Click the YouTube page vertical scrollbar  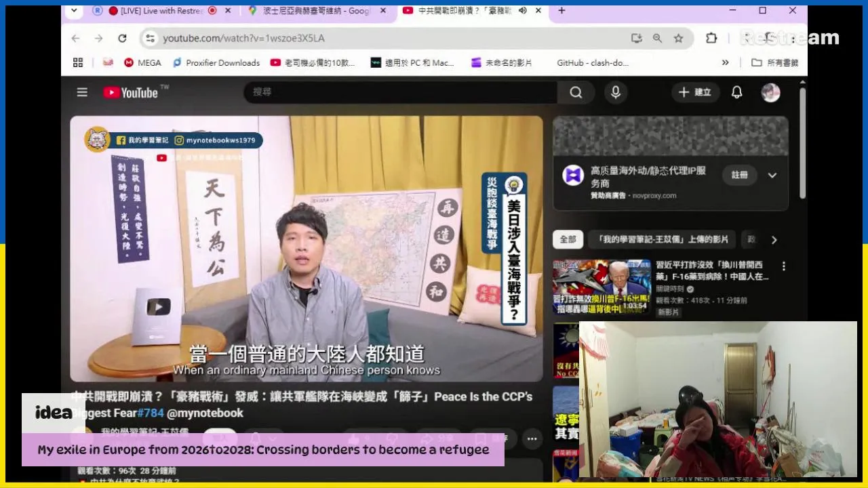802,142
